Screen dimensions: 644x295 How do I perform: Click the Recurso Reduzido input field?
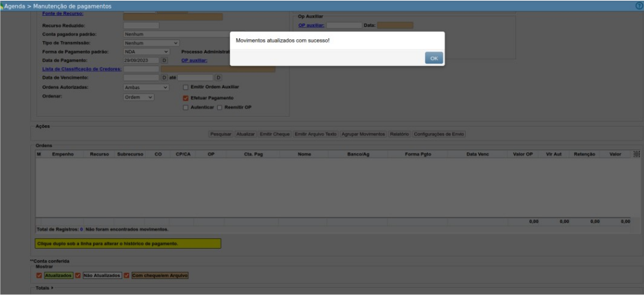point(141,25)
